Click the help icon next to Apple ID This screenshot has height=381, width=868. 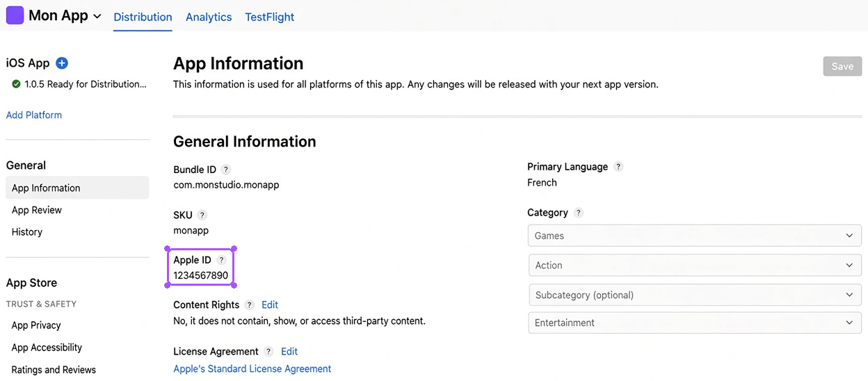[221, 260]
